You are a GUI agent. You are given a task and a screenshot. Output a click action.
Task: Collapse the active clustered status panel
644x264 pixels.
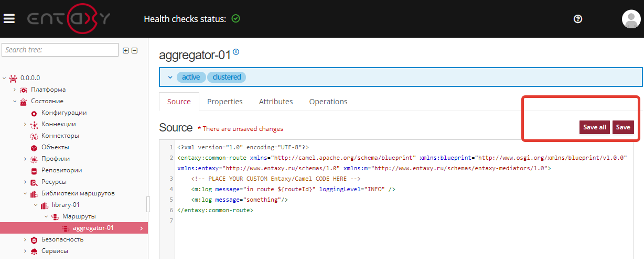click(170, 77)
